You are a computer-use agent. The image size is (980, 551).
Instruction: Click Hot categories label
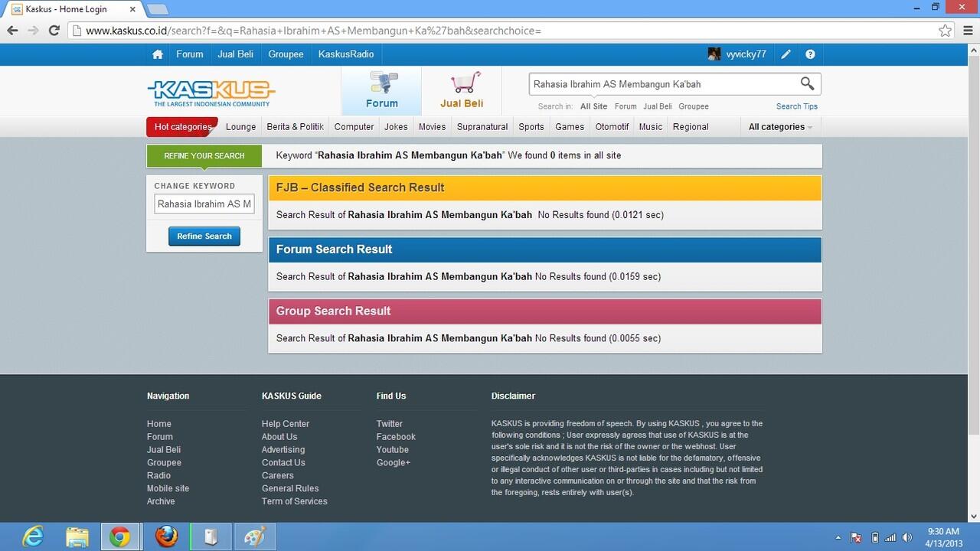click(182, 127)
